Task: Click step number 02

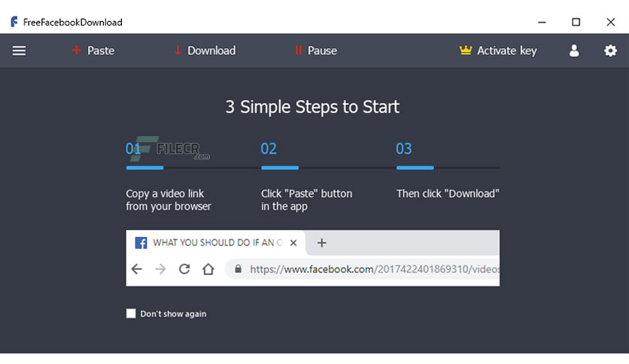Action: click(x=269, y=149)
